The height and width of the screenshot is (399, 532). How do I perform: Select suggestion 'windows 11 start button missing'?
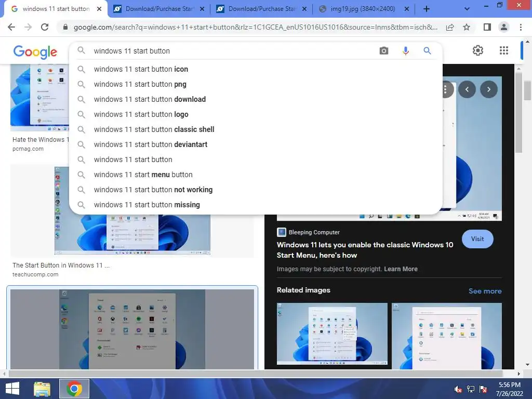256,205
